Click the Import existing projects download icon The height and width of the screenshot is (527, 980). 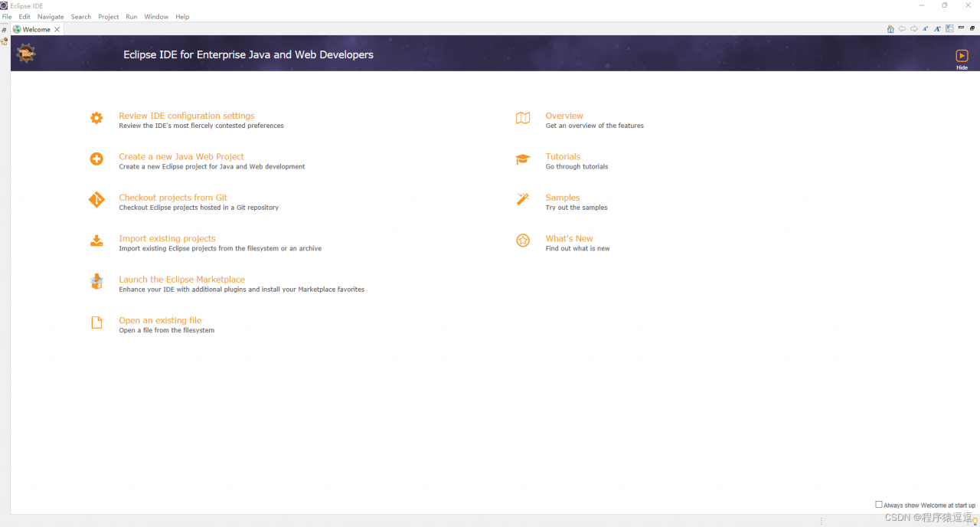pyautogui.click(x=96, y=241)
